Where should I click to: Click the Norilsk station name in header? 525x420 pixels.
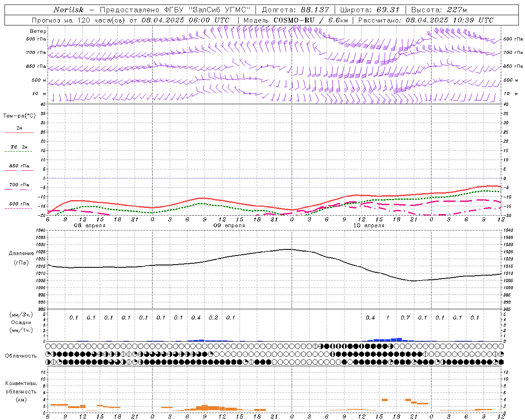68,10
